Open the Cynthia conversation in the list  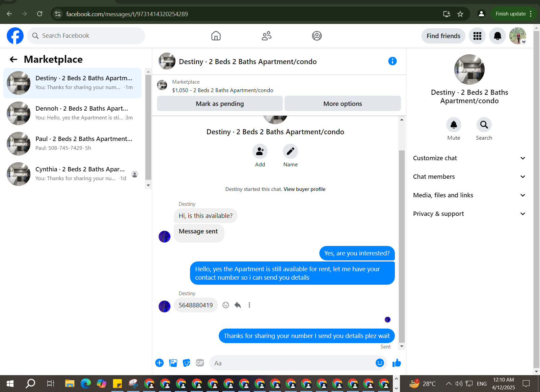point(72,174)
